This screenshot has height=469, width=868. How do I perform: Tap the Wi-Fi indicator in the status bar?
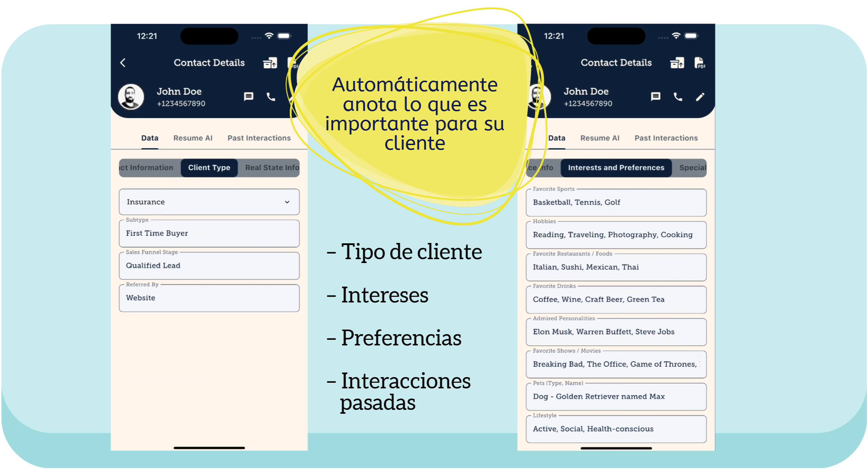click(x=269, y=35)
